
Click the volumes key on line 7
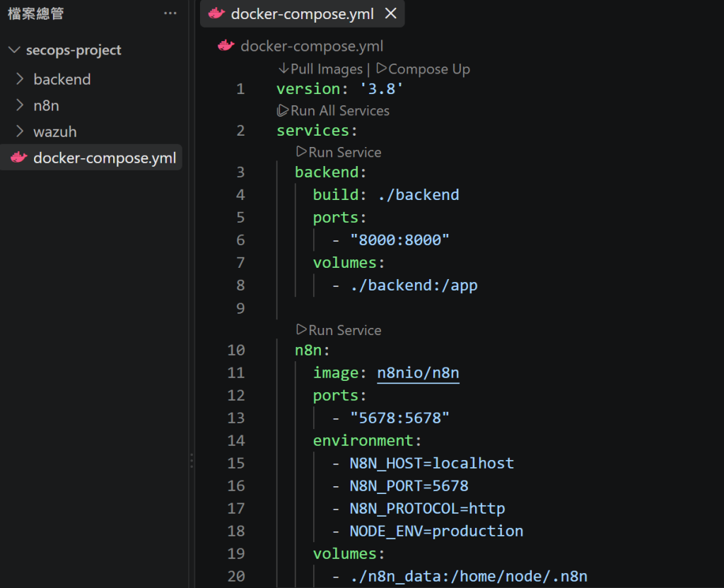click(345, 263)
